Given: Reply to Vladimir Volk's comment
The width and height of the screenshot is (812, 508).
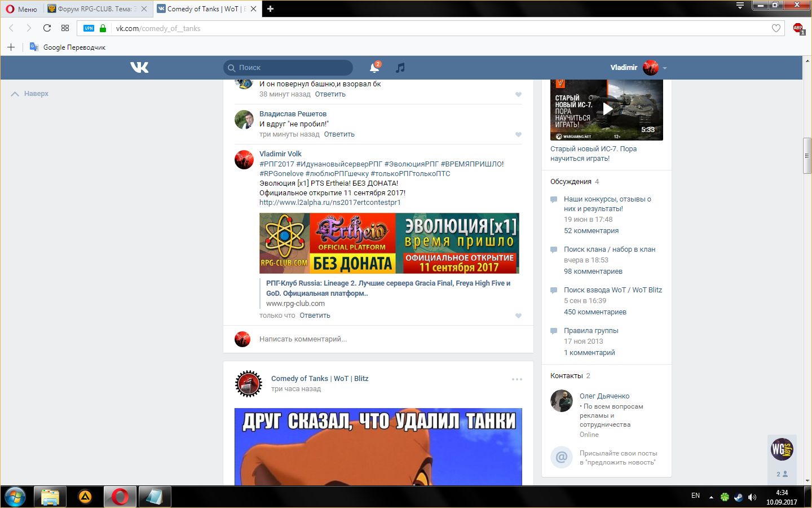Looking at the screenshot, I should click(315, 316).
